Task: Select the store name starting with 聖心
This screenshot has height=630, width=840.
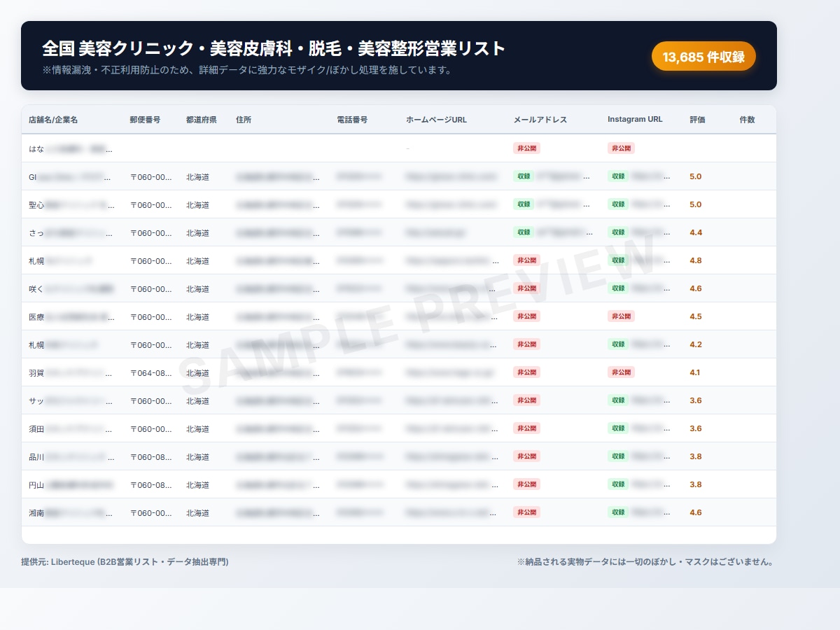Action: (71, 204)
